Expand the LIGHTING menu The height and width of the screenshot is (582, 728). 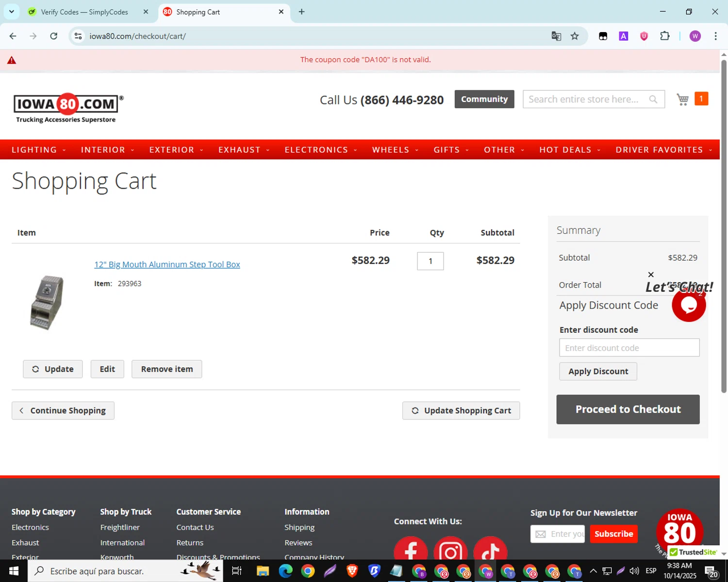tap(38, 150)
